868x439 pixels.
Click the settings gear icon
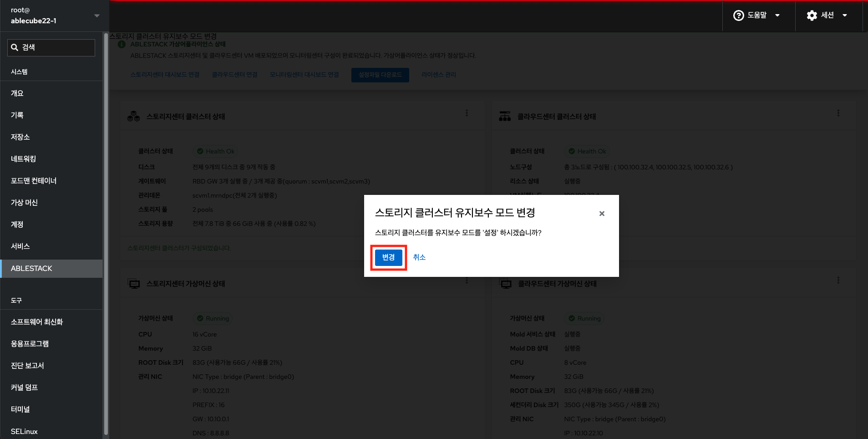click(812, 15)
